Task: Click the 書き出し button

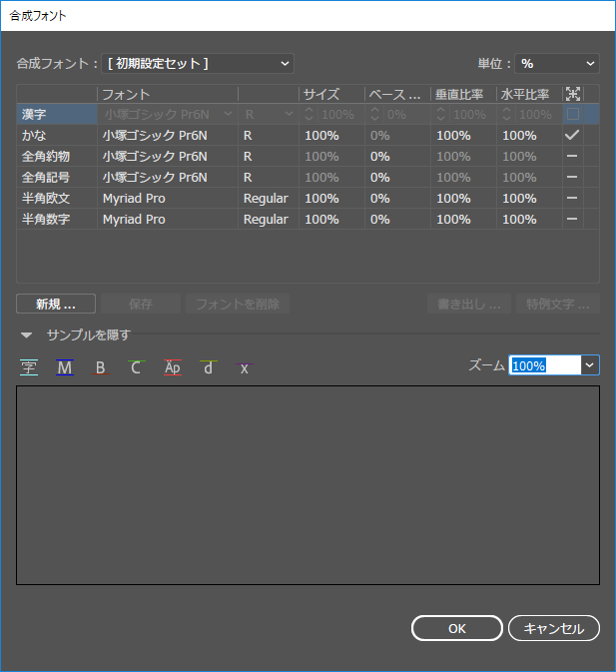Action: tap(469, 304)
